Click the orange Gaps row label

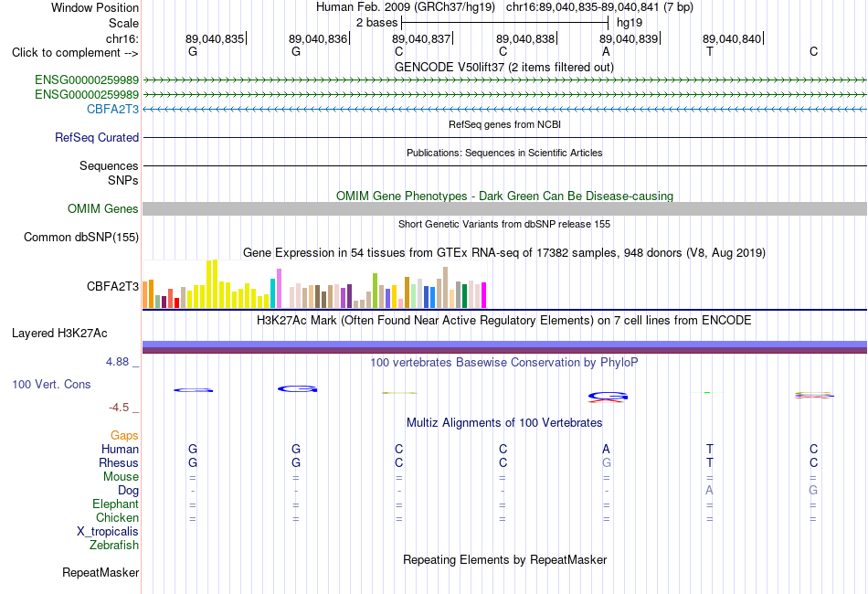click(x=124, y=436)
